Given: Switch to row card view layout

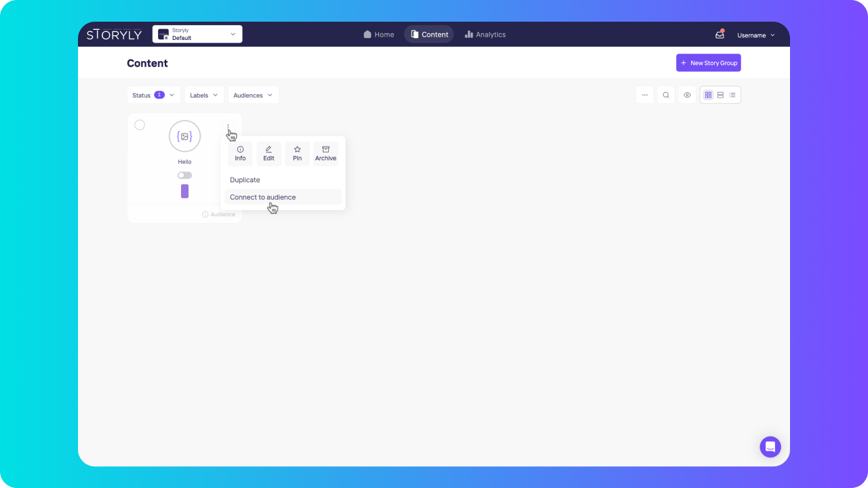Looking at the screenshot, I should click(720, 95).
